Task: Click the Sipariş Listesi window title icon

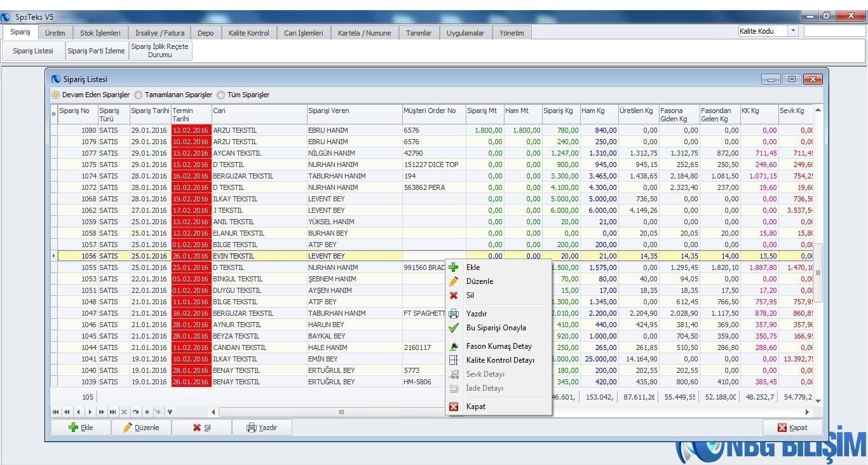Action: 56,79
